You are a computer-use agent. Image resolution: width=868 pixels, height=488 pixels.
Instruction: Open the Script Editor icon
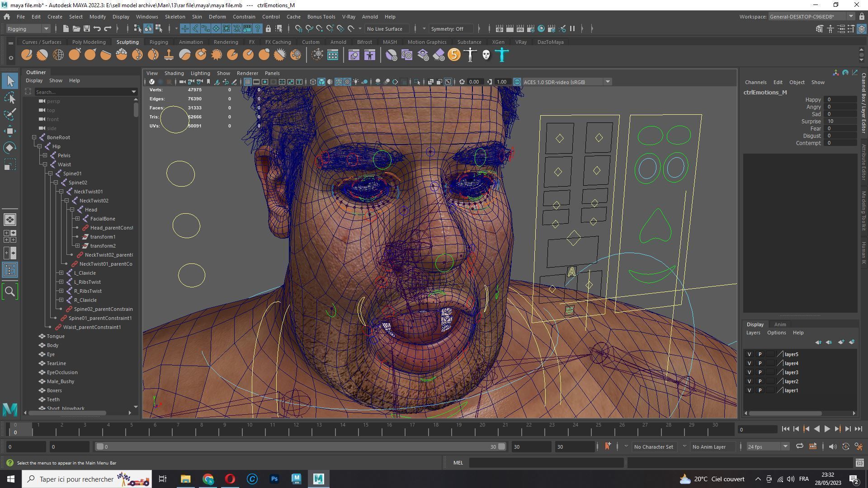(x=859, y=463)
